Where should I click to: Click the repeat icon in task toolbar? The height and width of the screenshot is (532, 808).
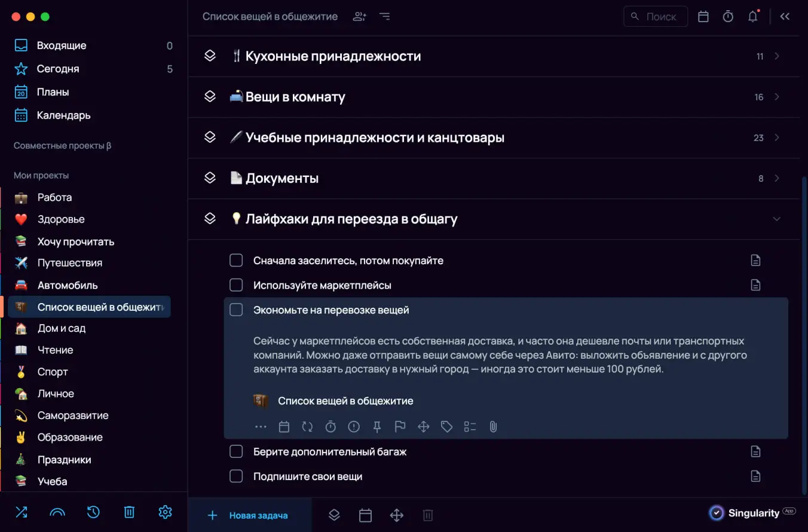[x=307, y=427]
